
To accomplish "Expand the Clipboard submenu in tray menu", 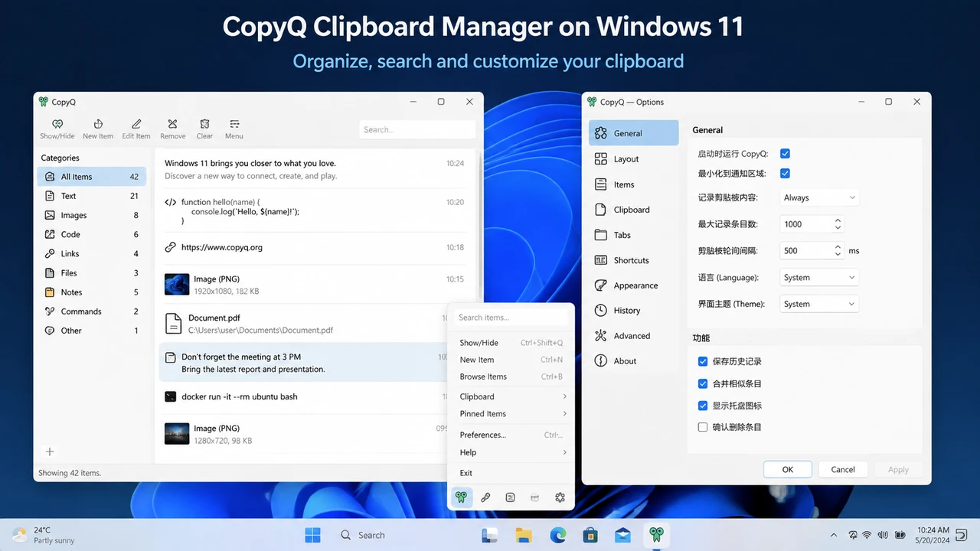I will [512, 396].
